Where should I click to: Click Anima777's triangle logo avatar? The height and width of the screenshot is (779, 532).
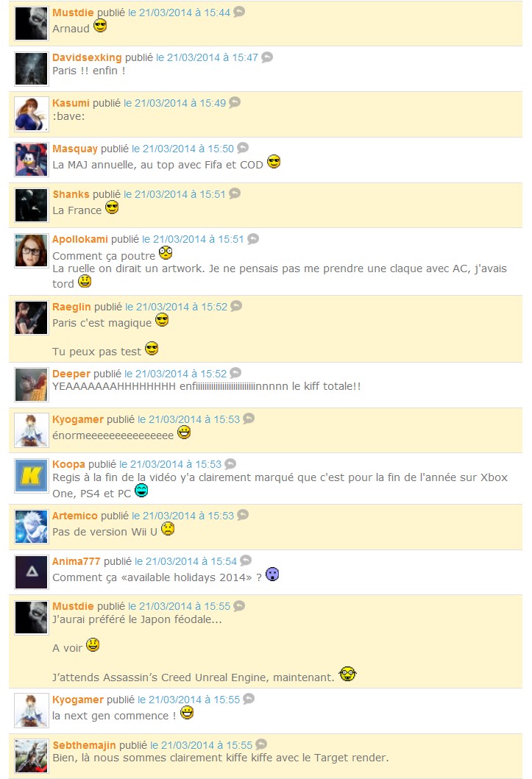click(32, 572)
